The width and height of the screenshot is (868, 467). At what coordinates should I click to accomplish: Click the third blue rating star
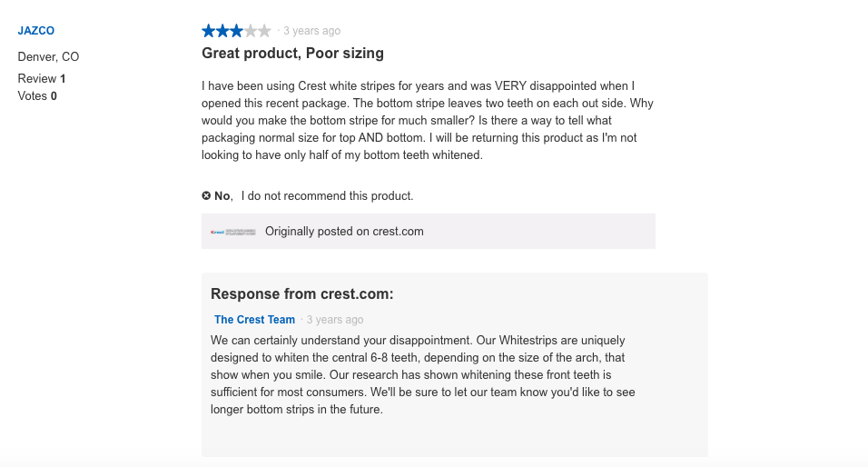click(236, 31)
